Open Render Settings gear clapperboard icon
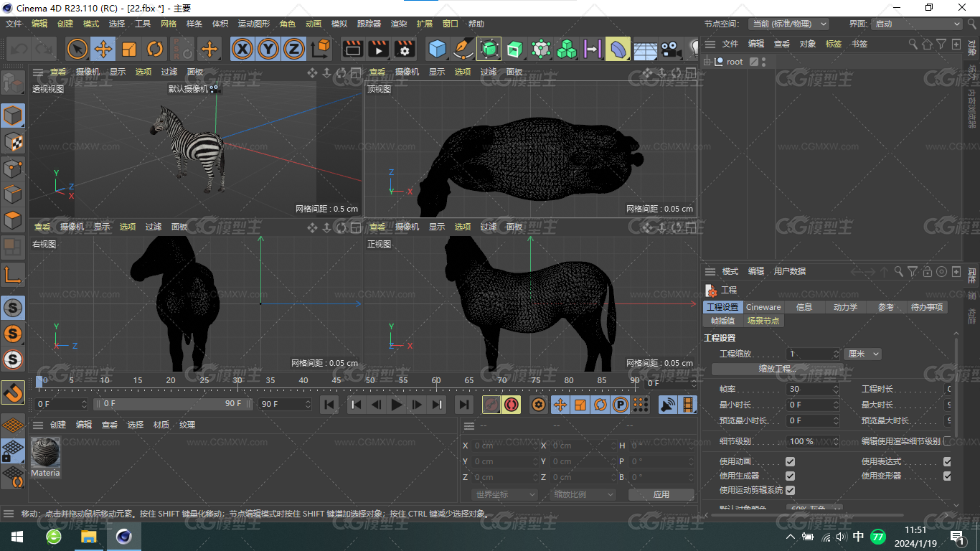 pyautogui.click(x=405, y=49)
